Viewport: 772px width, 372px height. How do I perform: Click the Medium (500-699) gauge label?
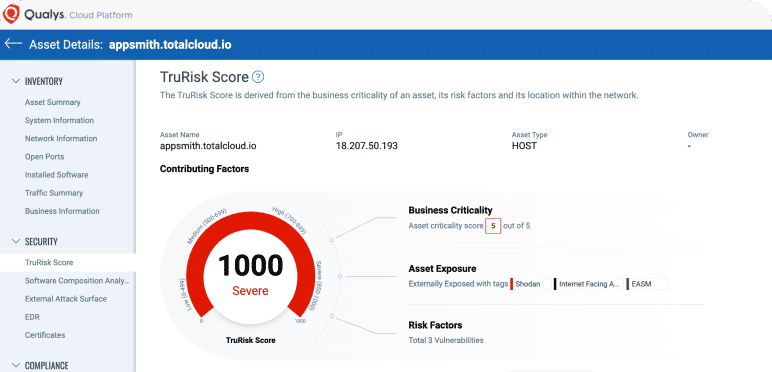[x=207, y=226]
